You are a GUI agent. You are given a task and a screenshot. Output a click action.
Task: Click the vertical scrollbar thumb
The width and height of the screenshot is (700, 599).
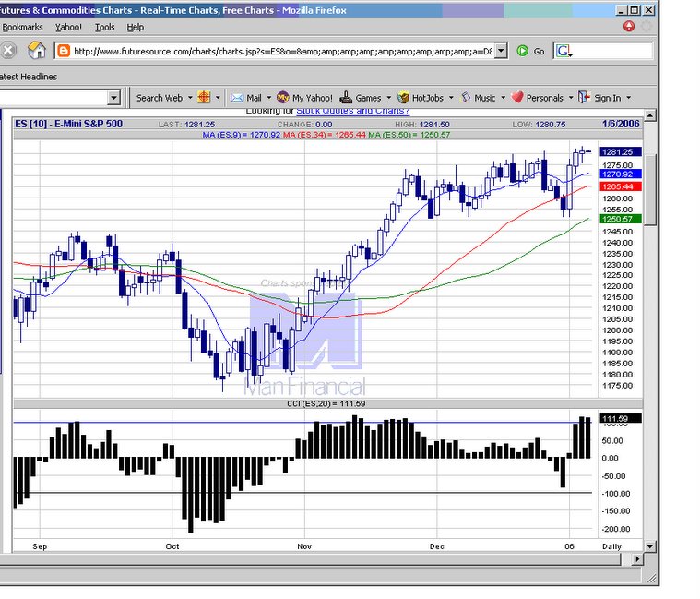pos(650,190)
